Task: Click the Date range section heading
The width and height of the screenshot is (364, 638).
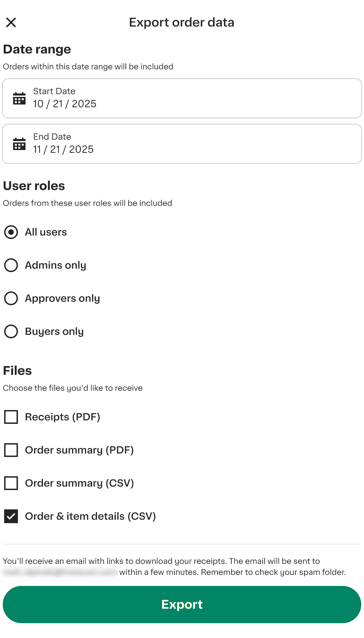Action: click(x=37, y=49)
